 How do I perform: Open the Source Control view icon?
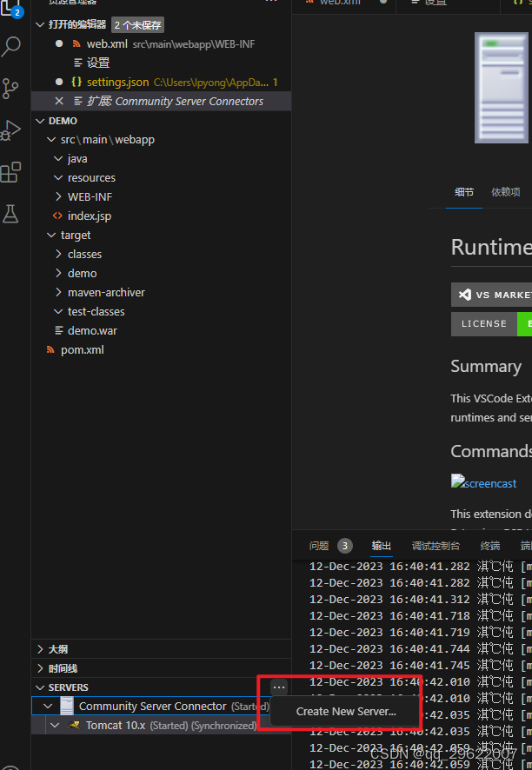pyautogui.click(x=10, y=89)
